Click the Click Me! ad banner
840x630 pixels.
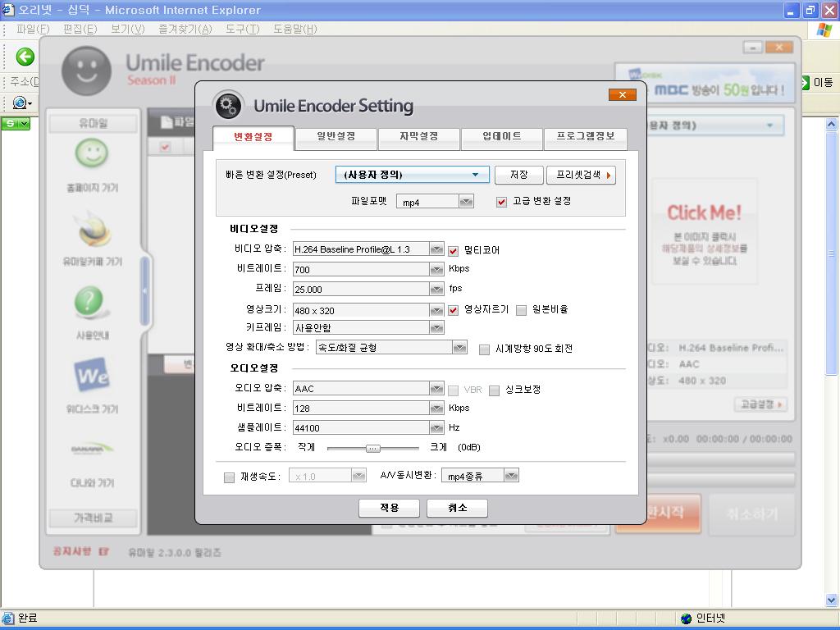click(705, 231)
